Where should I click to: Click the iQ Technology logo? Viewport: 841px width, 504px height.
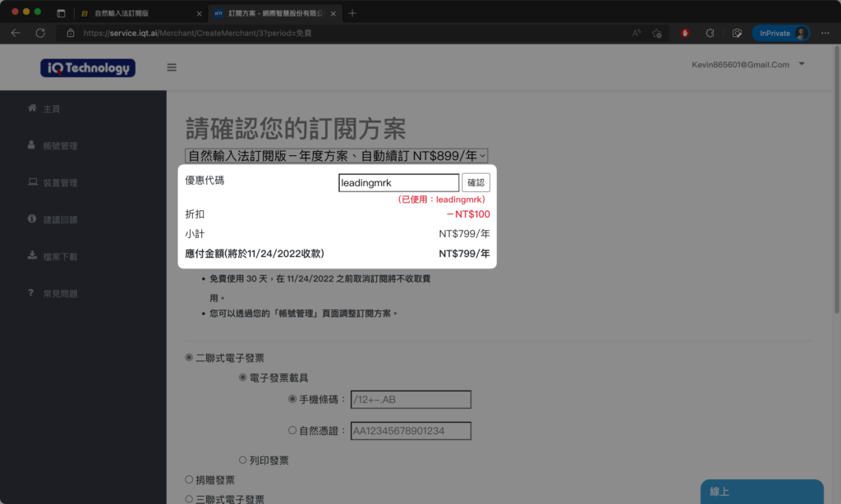[88, 68]
